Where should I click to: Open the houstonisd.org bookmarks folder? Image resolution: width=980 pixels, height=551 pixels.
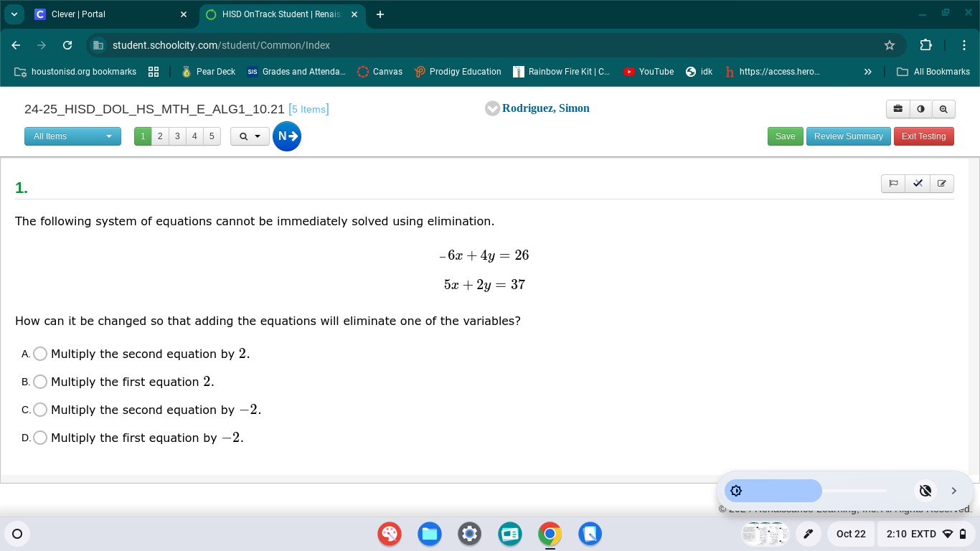(x=75, y=72)
